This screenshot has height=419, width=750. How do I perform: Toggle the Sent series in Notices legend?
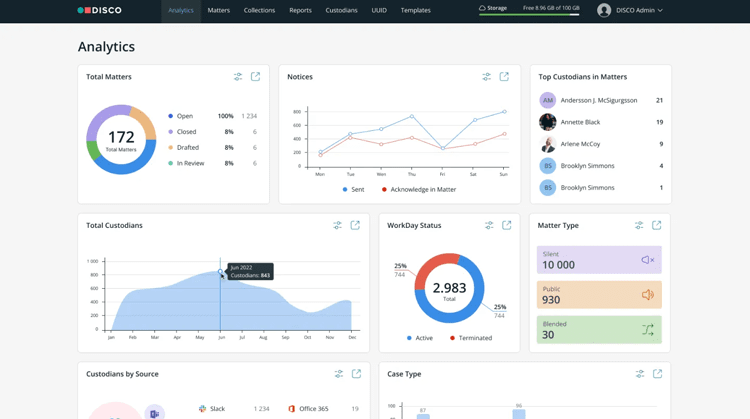coord(353,189)
